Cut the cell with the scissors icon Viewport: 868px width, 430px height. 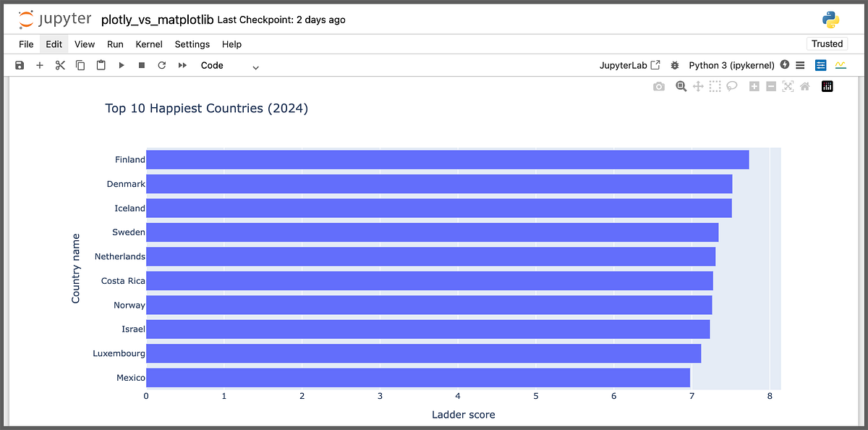click(60, 65)
